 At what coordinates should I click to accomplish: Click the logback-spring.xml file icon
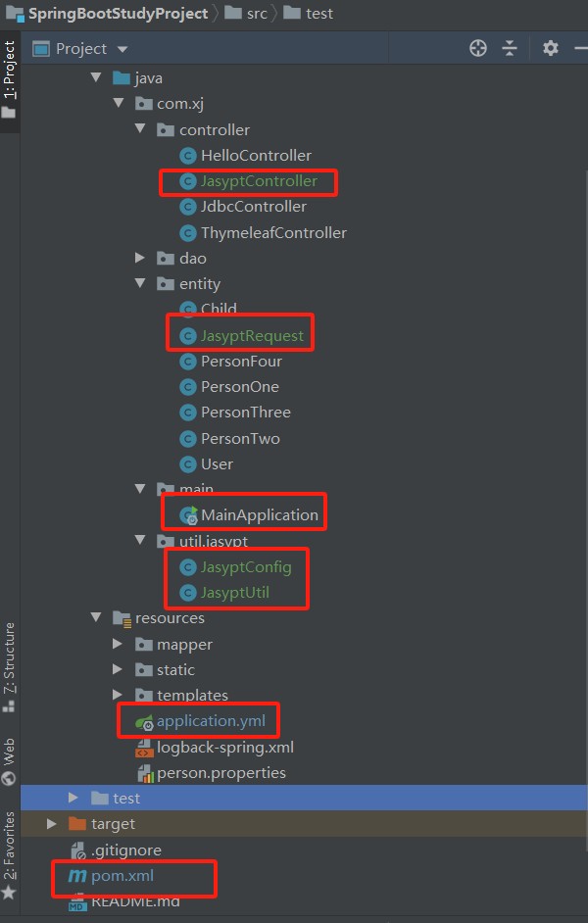pos(144,749)
